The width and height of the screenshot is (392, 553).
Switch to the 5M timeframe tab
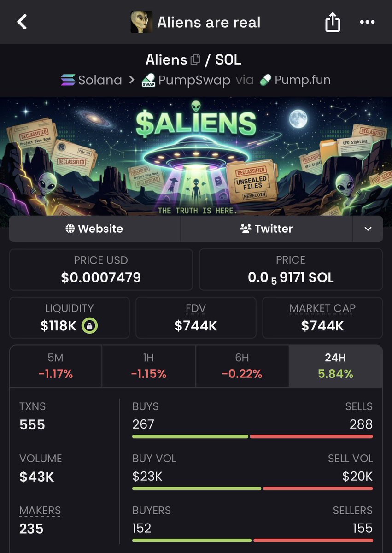pos(56,366)
